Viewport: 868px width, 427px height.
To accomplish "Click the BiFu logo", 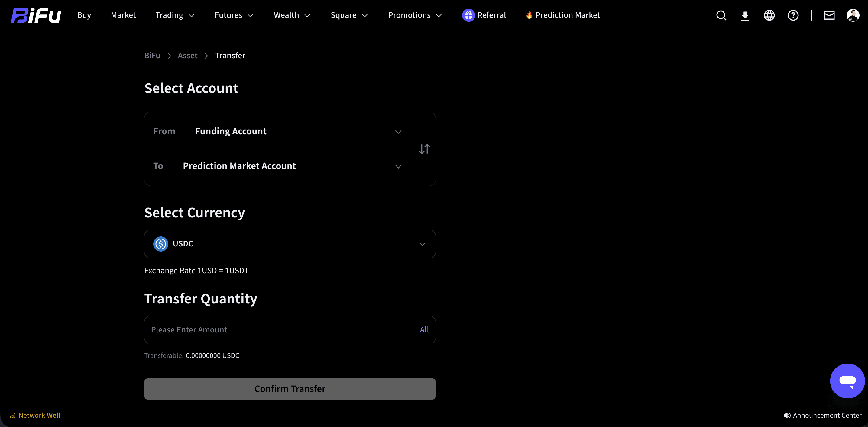I will tap(36, 15).
